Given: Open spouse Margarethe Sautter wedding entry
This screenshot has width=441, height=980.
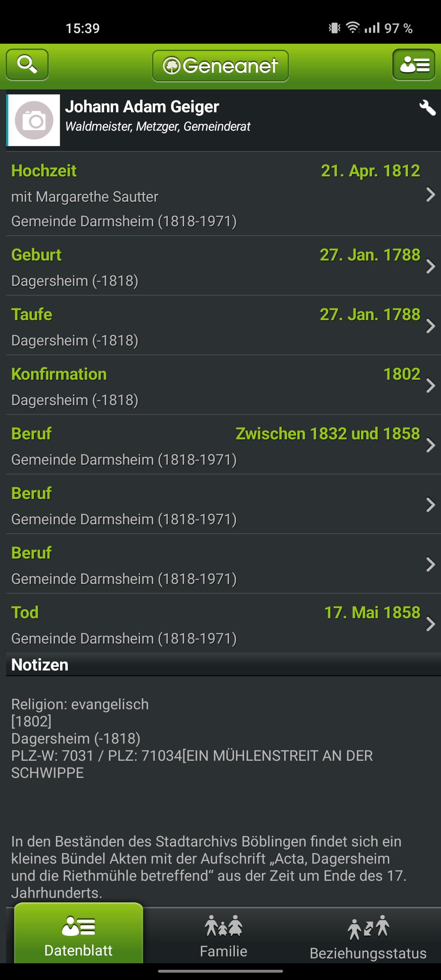Looking at the screenshot, I should (x=85, y=197).
